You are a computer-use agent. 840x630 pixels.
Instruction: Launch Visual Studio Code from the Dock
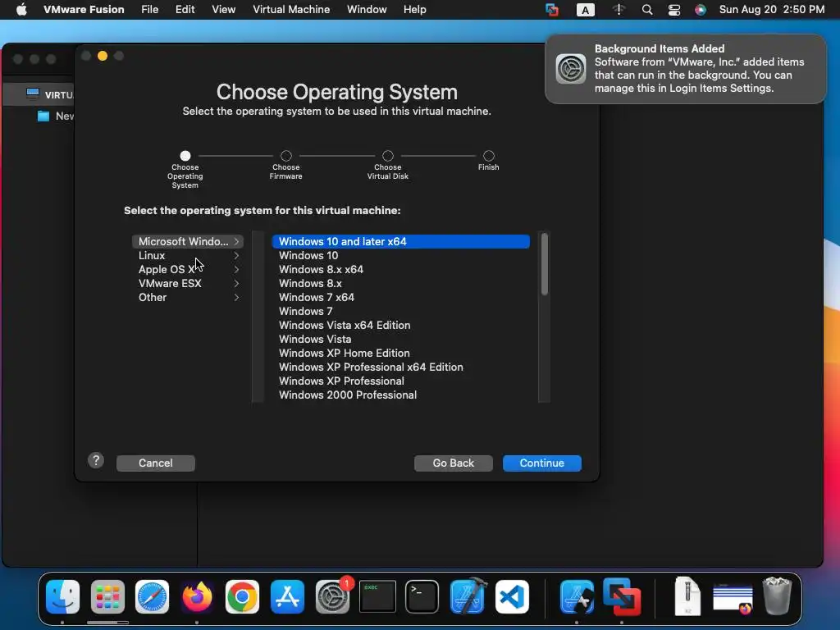point(512,596)
